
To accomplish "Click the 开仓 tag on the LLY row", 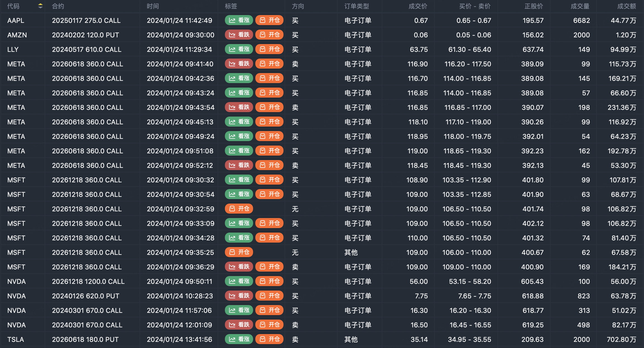I will click(270, 49).
